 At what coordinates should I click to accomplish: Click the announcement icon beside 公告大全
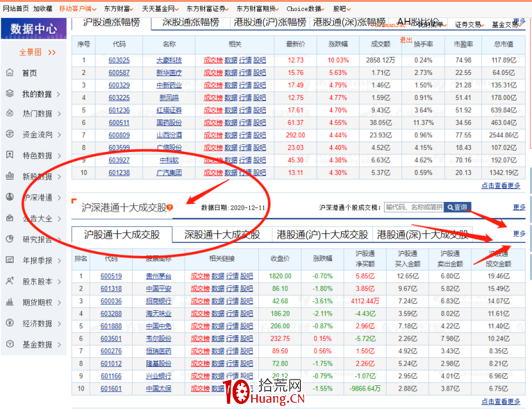[x=10, y=218]
